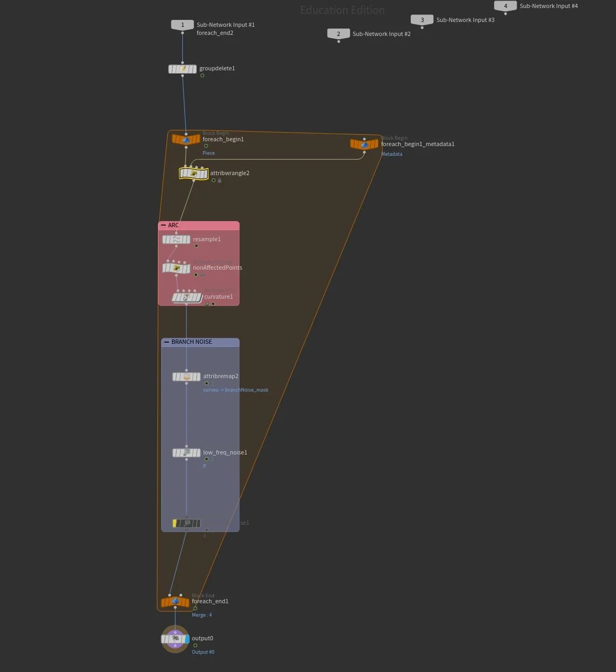Select the resample1 node inside the ARC box
The image size is (616, 672).
coord(176,239)
